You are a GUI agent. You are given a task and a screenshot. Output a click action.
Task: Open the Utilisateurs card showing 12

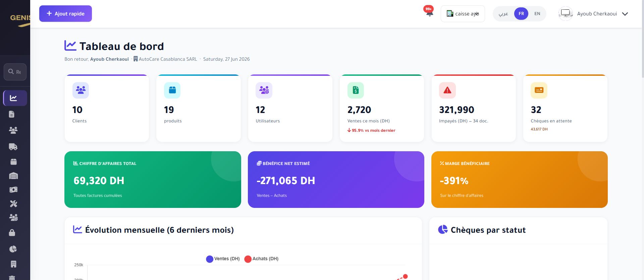point(290,108)
